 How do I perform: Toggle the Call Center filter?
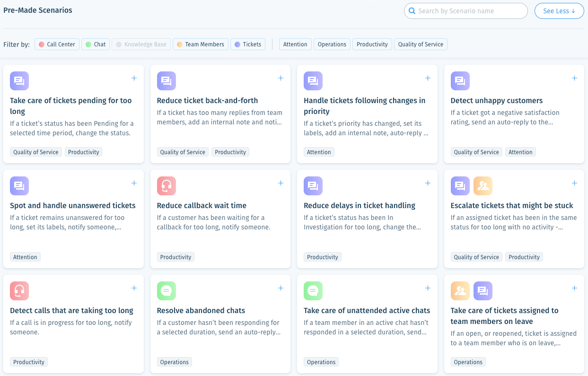(57, 44)
